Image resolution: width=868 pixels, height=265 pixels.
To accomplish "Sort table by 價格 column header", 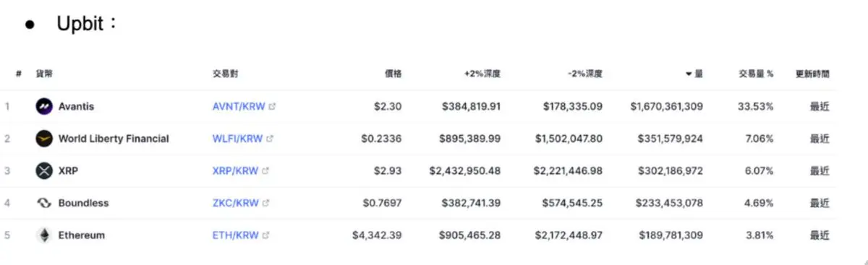I will pyautogui.click(x=393, y=74).
